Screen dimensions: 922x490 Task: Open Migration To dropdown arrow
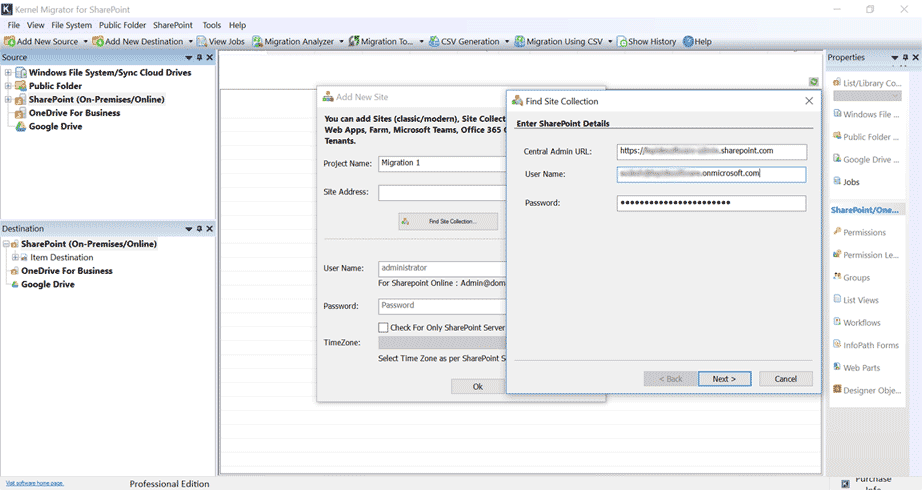click(421, 42)
